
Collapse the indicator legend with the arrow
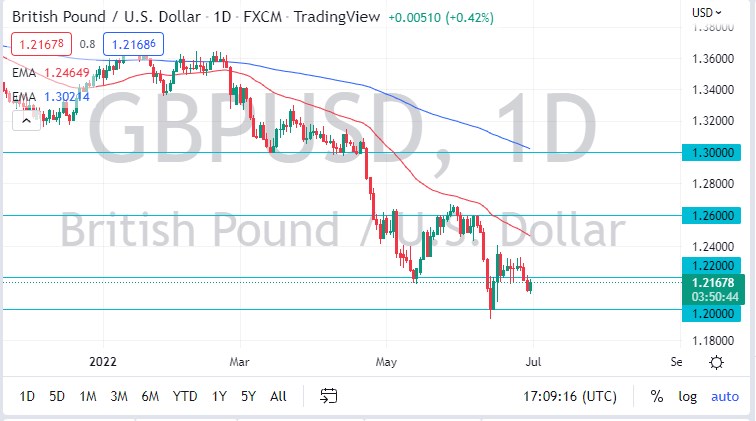[x=22, y=120]
